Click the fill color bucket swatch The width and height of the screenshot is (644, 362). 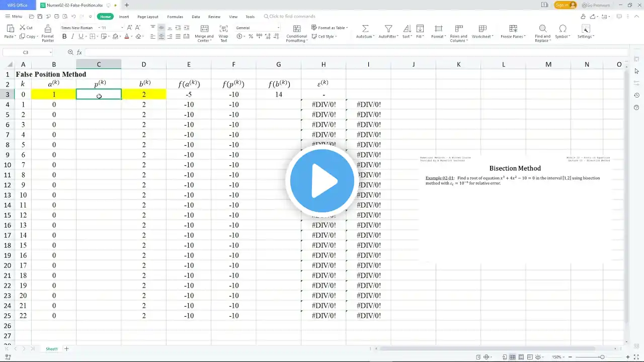[115, 36]
